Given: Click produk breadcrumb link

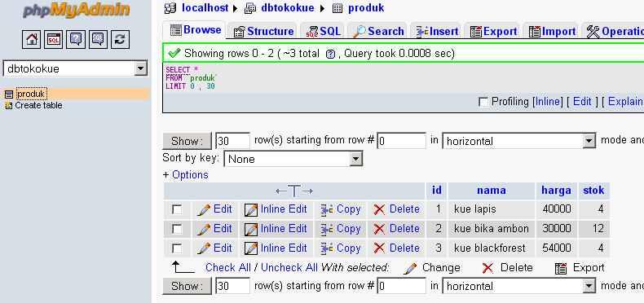Looking at the screenshot, I should (366, 8).
